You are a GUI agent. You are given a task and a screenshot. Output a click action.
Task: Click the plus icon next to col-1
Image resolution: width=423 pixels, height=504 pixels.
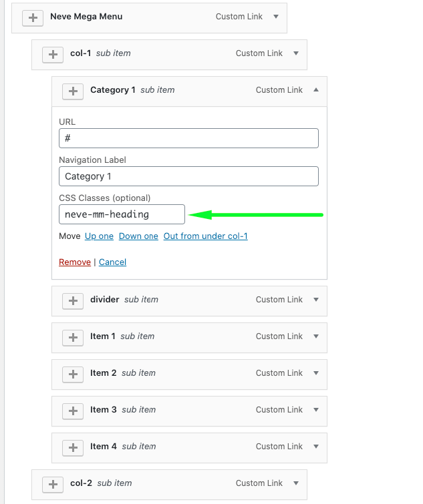click(52, 54)
